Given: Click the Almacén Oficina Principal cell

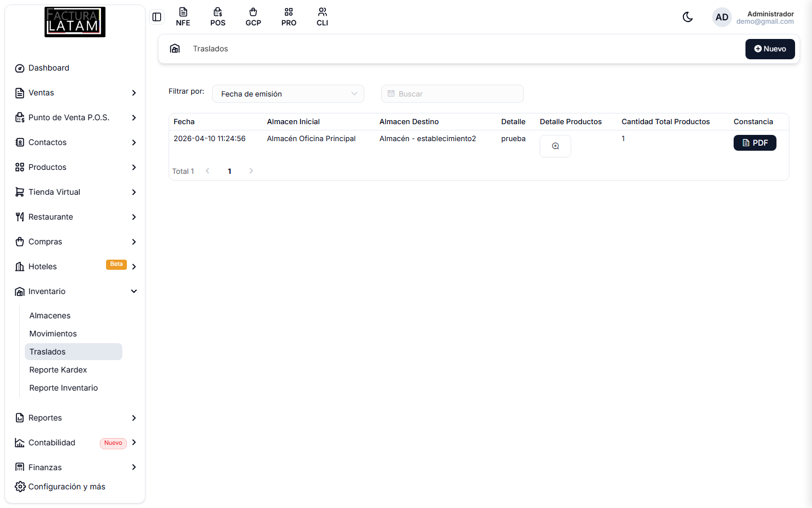Looking at the screenshot, I should [311, 139].
